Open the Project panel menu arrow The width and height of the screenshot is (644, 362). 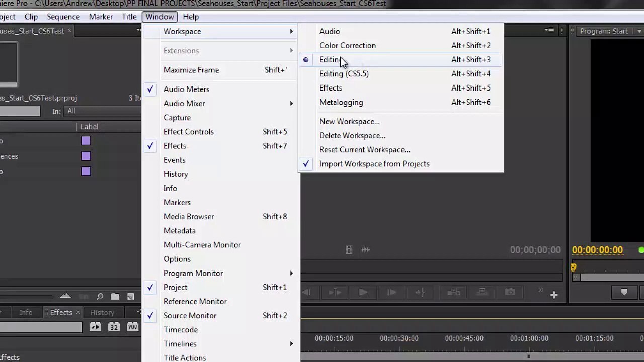(x=138, y=31)
